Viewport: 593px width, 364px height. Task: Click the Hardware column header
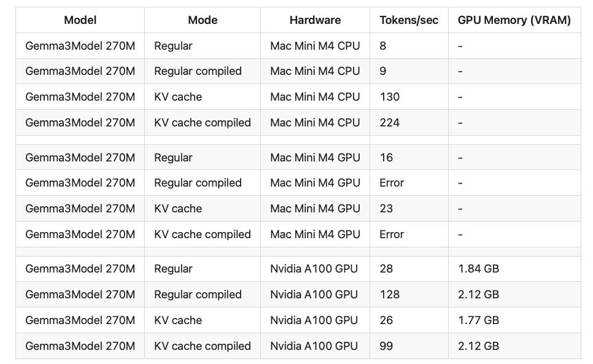pos(315,20)
